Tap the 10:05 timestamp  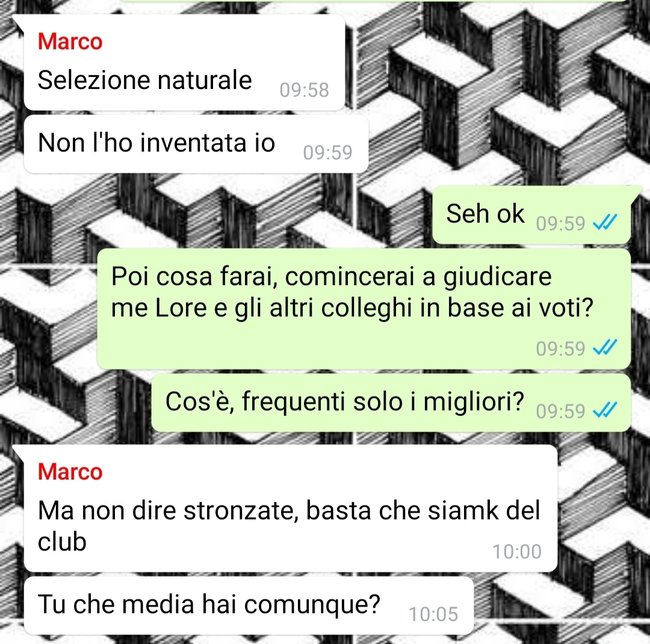[433, 614]
